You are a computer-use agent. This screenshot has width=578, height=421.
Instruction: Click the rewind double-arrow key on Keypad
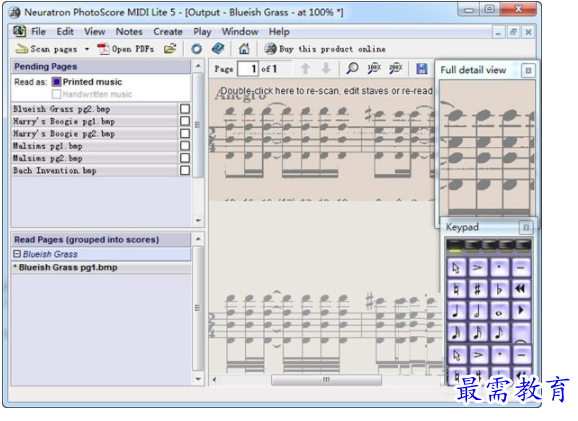[520, 289]
